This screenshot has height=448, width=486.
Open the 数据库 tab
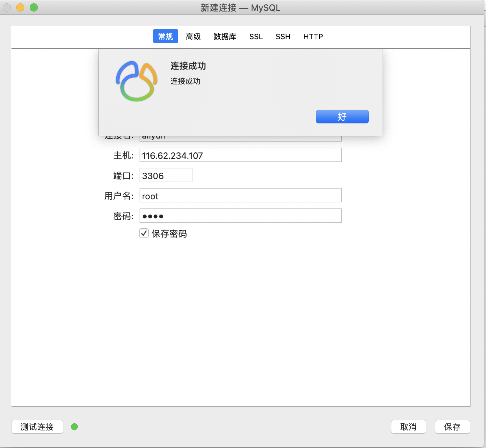[x=225, y=36]
